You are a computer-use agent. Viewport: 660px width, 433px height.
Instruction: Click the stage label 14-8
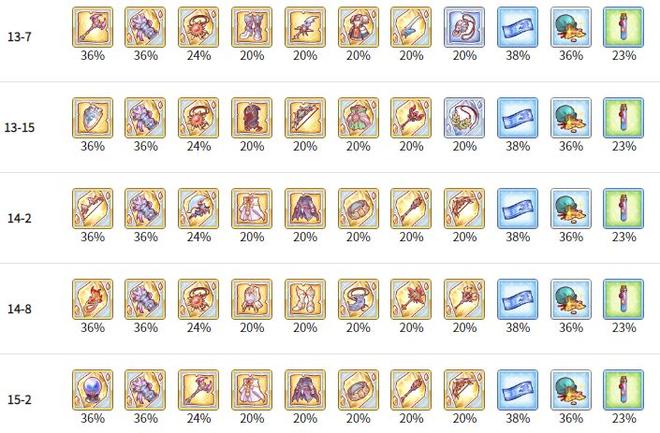[x=19, y=309]
